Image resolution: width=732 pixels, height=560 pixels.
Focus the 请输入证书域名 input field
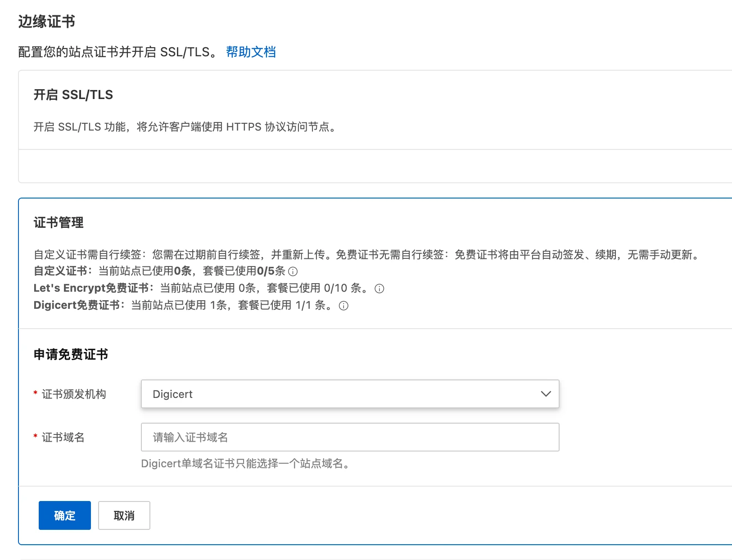tap(350, 437)
